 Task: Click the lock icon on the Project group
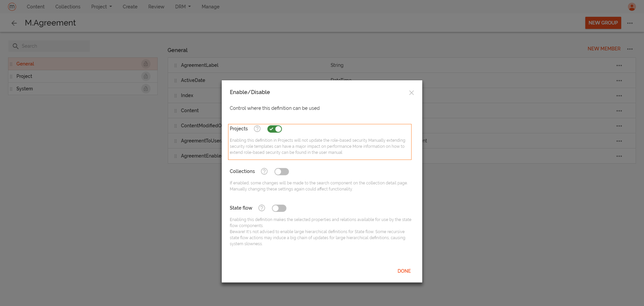pos(146,76)
